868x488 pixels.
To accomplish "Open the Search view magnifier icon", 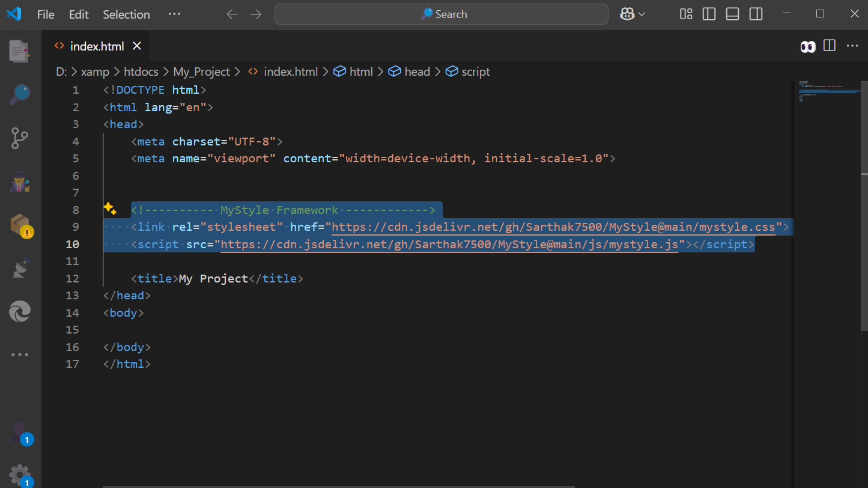I will [x=20, y=94].
